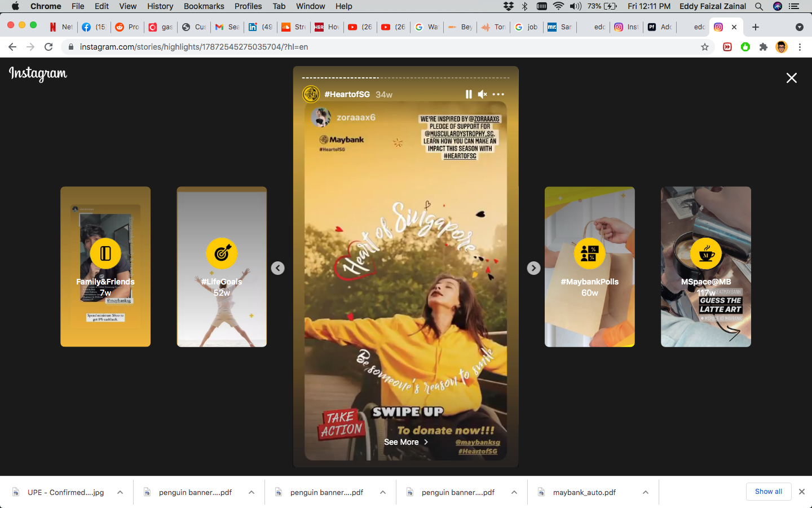This screenshot has height=508, width=812.
Task: Open the #MaybankPolls highlight thumbnail
Action: 590,266
